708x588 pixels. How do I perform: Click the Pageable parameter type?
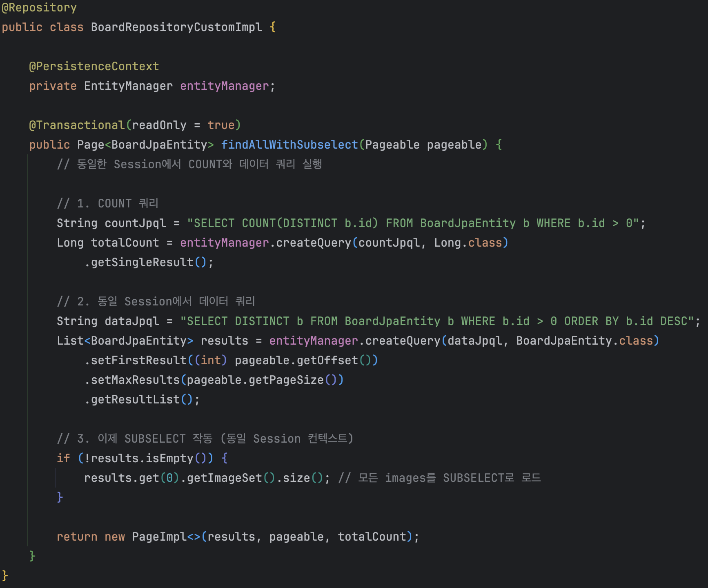tap(392, 145)
